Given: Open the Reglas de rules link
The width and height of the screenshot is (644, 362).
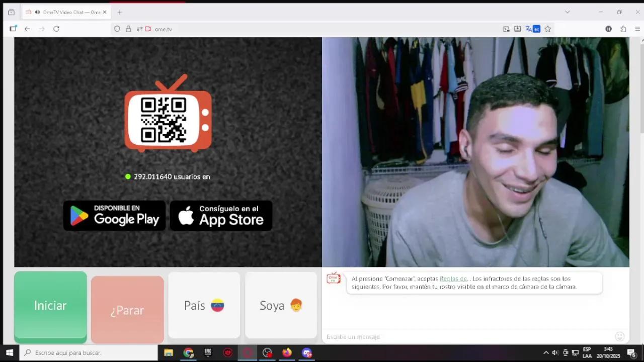Looking at the screenshot, I should click(453, 279).
